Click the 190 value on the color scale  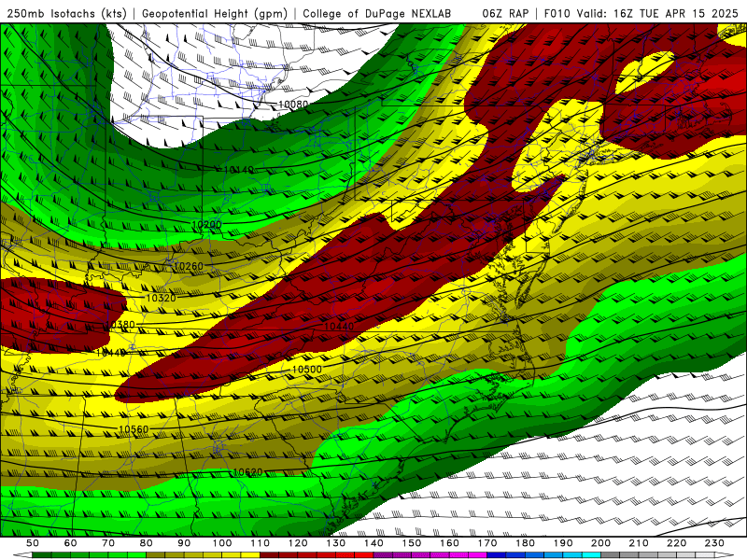point(563,543)
